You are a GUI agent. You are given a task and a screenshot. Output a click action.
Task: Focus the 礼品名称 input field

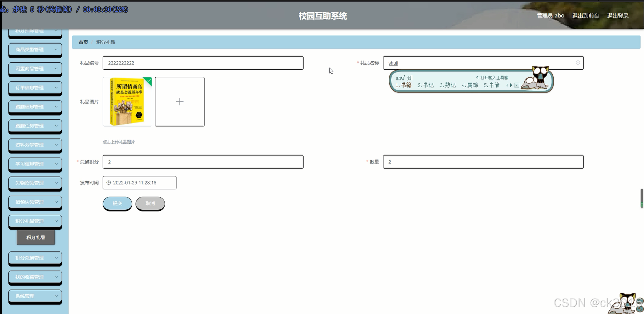483,63
